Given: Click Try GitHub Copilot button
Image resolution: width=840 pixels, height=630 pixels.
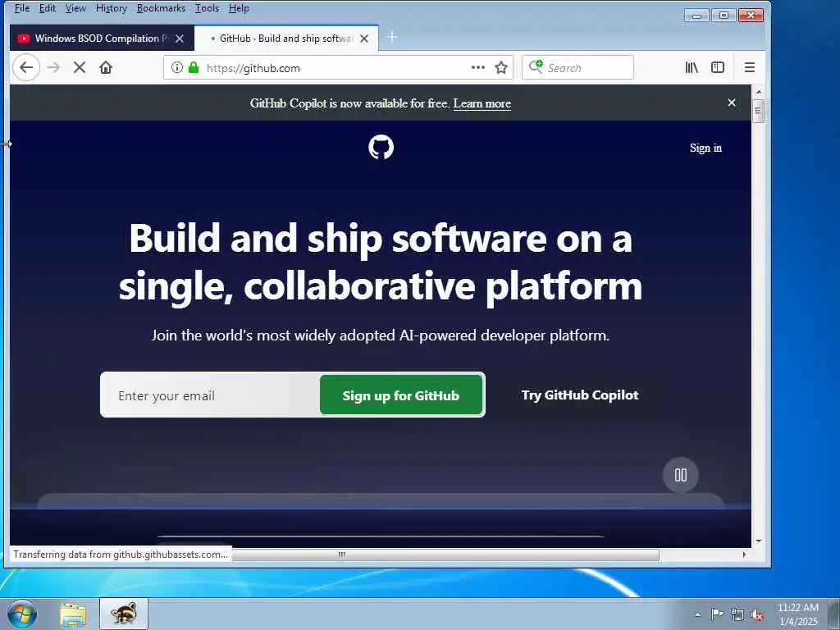Looking at the screenshot, I should [x=580, y=395].
